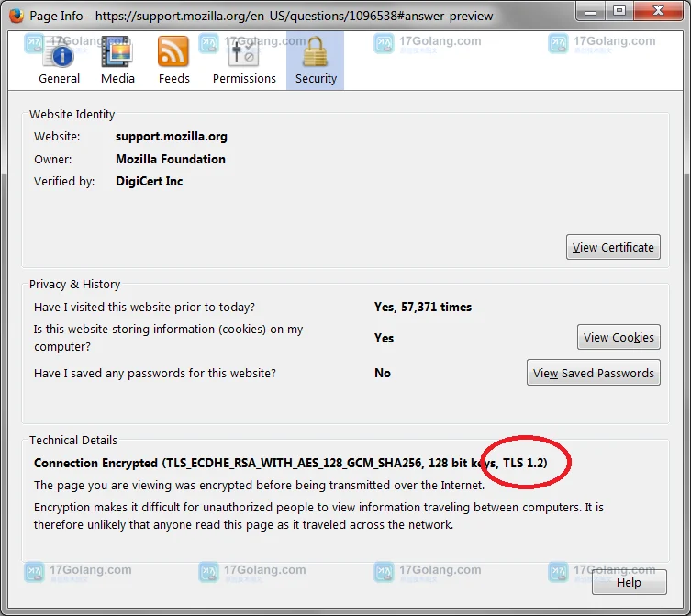Click the 'Have I saved any passwords' question
691x616 pixels.
155,373
